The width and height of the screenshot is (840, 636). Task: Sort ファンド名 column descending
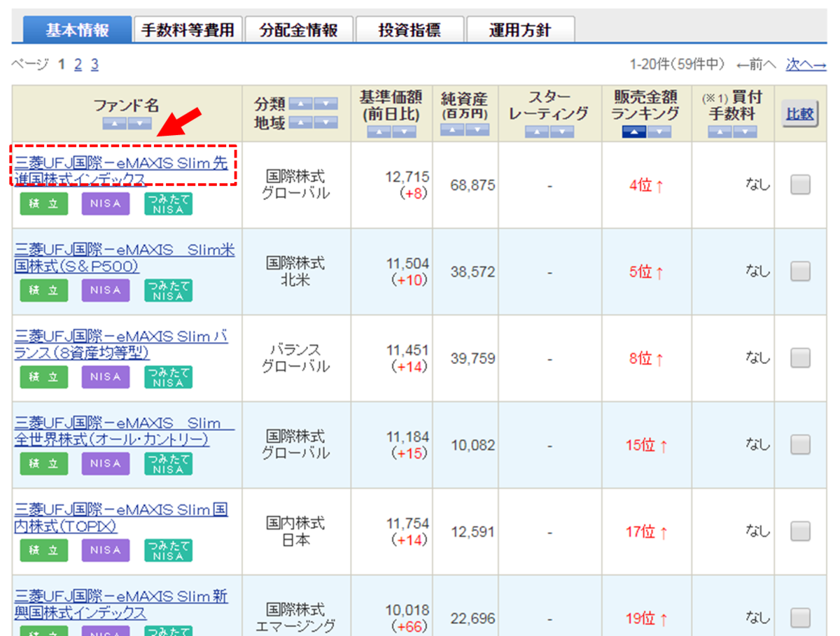pos(140,123)
